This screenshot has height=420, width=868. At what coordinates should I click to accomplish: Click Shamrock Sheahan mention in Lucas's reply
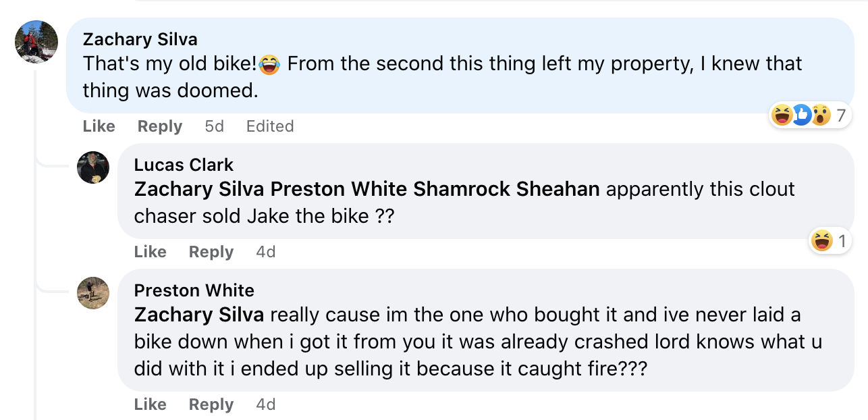click(506, 189)
